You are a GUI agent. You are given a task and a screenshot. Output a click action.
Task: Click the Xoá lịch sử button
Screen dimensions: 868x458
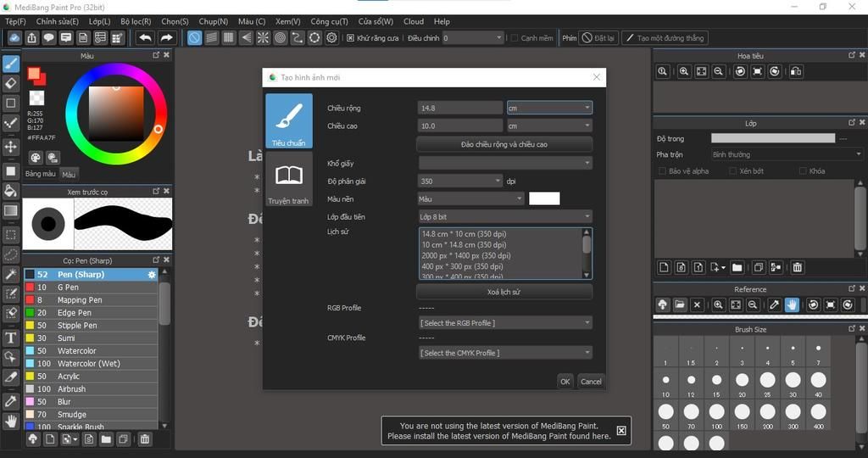click(x=504, y=292)
